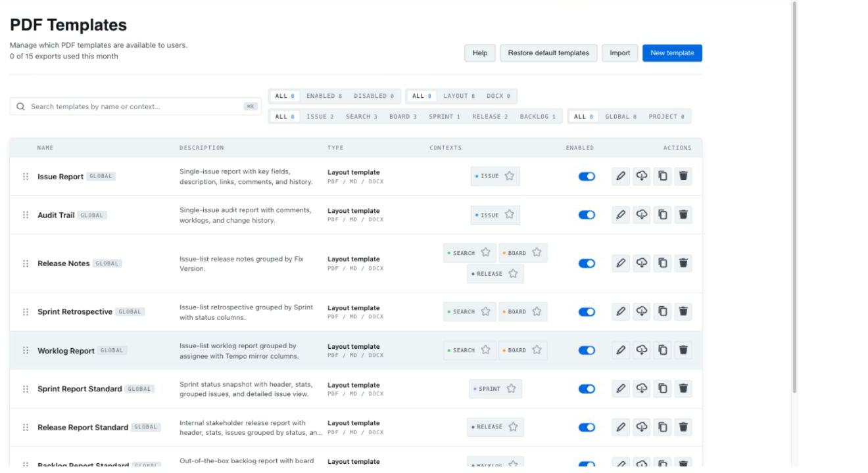Show Global 8 scope templates

[x=621, y=116]
